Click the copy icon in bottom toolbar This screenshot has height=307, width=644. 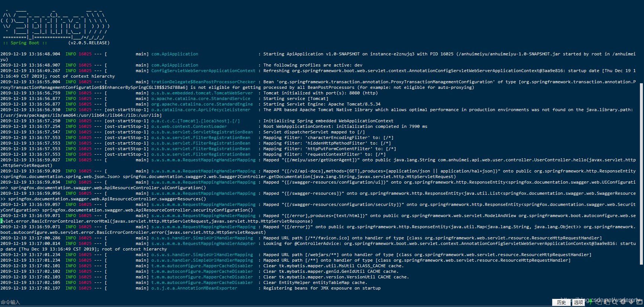599,302
